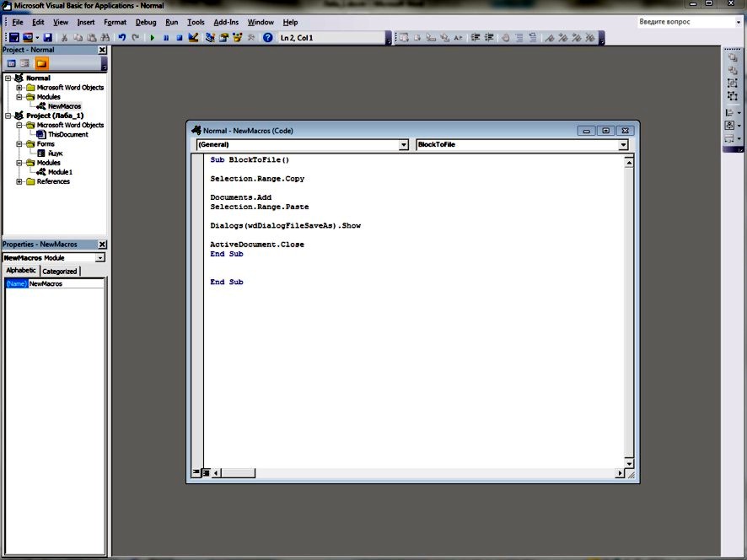
Task: Click the Uncomment Block icon
Action: pos(533,37)
